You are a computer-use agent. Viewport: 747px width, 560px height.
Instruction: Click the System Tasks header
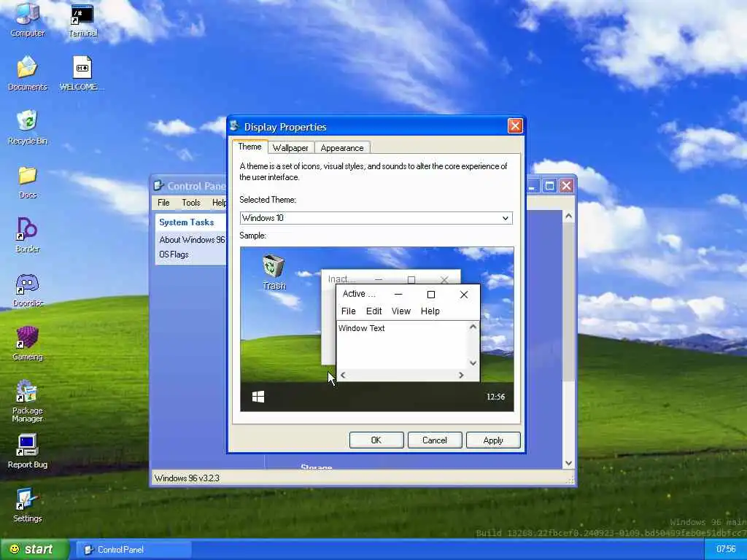[186, 222]
